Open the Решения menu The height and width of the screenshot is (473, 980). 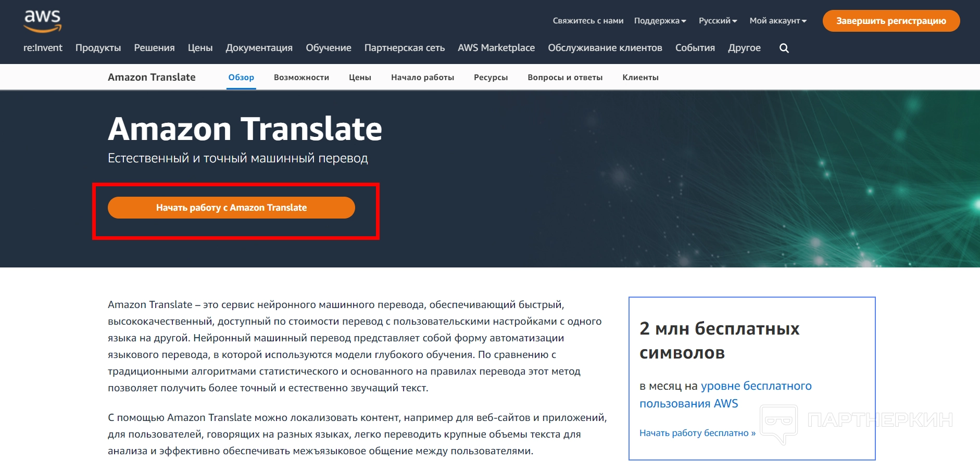(x=154, y=48)
